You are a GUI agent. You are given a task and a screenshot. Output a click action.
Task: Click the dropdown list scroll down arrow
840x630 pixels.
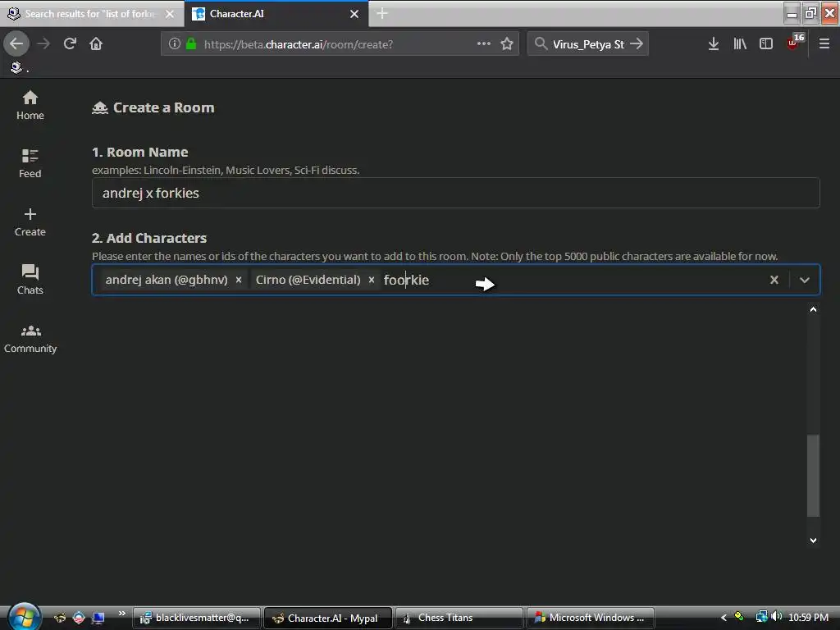click(x=813, y=541)
